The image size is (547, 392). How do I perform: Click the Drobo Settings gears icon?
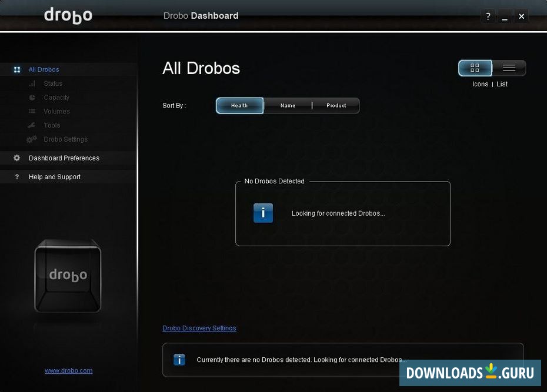31,139
